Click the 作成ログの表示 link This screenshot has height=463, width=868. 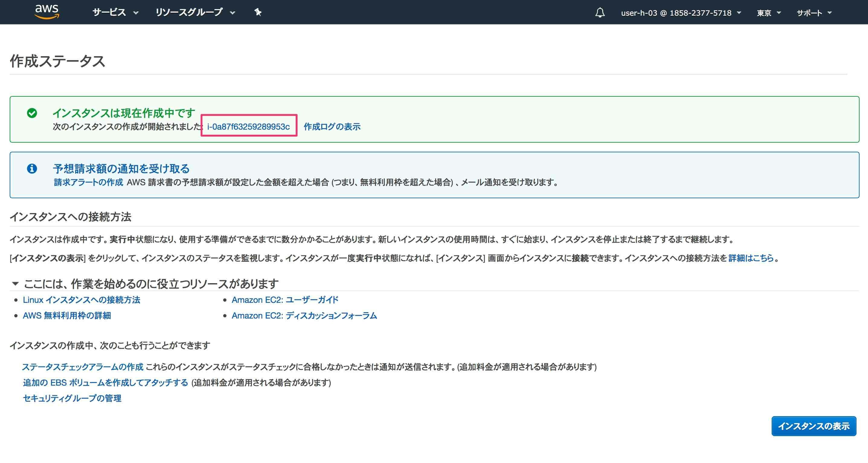(332, 126)
